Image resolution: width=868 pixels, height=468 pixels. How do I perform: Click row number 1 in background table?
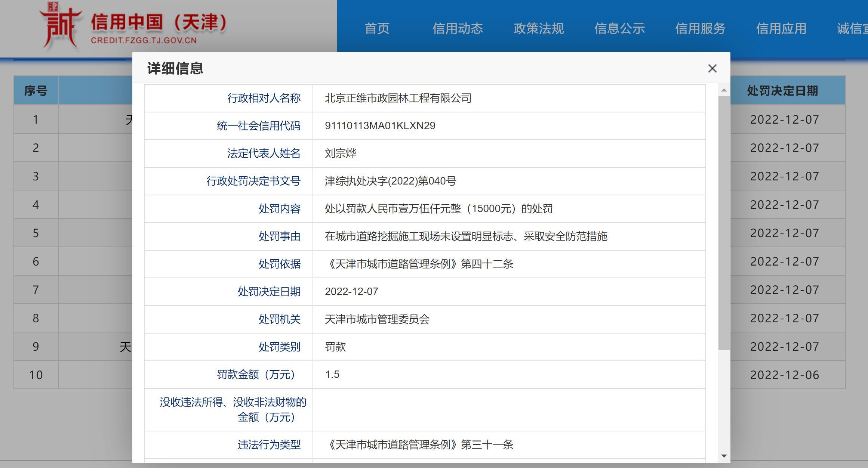(x=36, y=120)
